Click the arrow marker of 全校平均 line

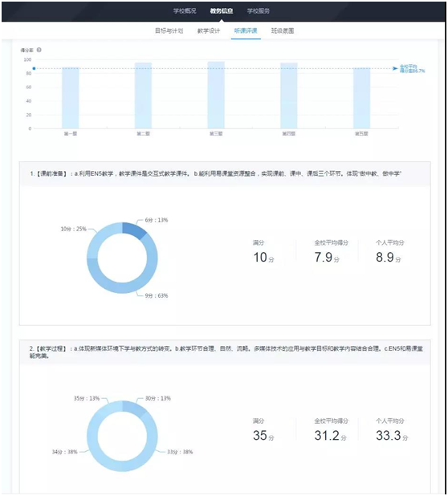click(x=395, y=68)
